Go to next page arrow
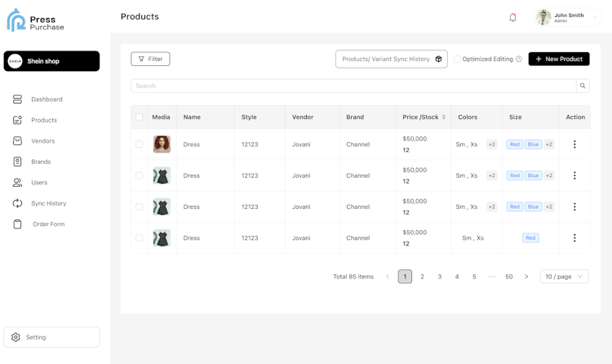Image resolution: width=612 pixels, height=364 pixels. [526, 277]
